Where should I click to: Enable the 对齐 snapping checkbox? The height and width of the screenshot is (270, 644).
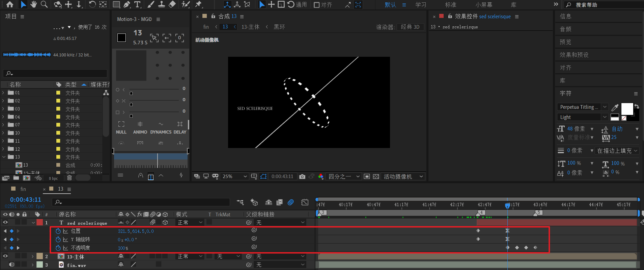[316, 5]
